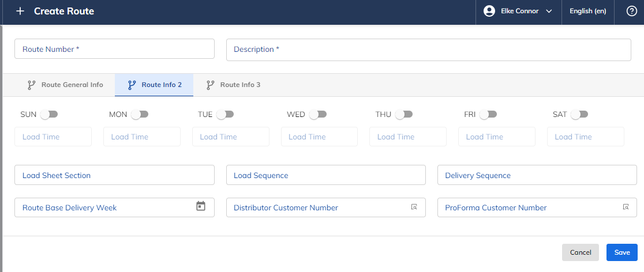
Task: Click into the Description field
Action: point(428,50)
